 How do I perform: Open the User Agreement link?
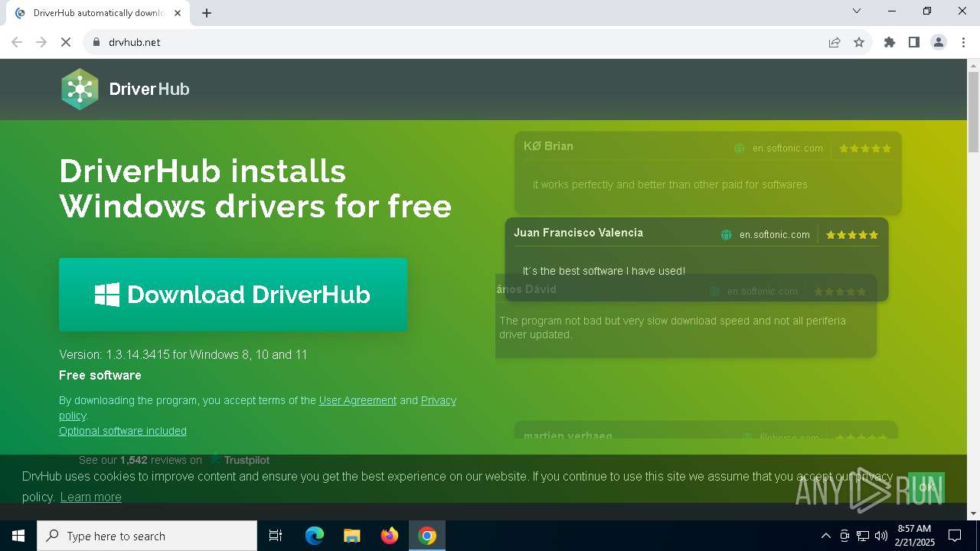click(358, 400)
